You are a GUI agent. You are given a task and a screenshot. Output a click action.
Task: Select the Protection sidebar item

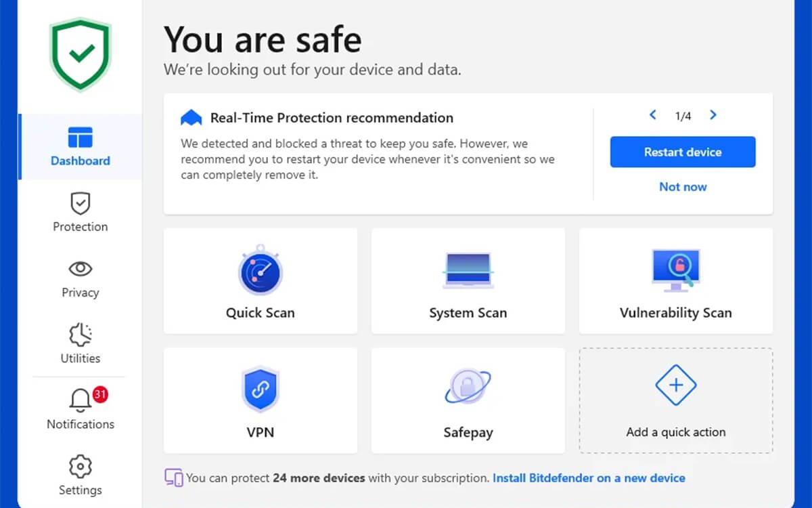click(79, 212)
